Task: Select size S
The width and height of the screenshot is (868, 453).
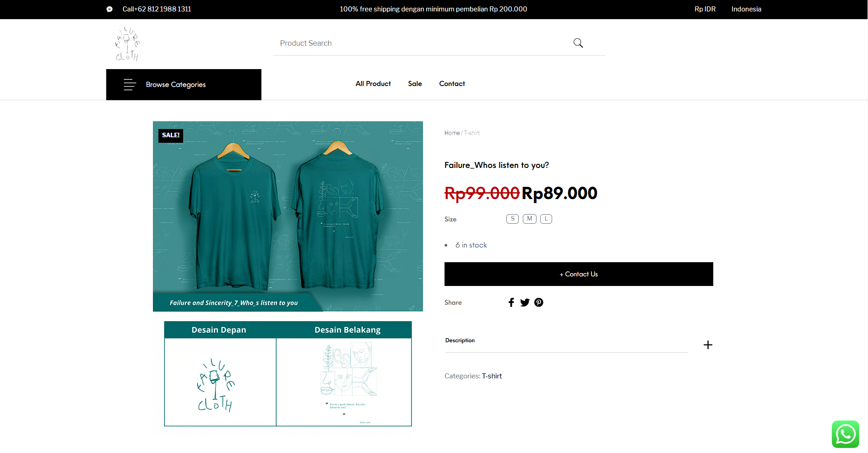Action: click(x=512, y=219)
